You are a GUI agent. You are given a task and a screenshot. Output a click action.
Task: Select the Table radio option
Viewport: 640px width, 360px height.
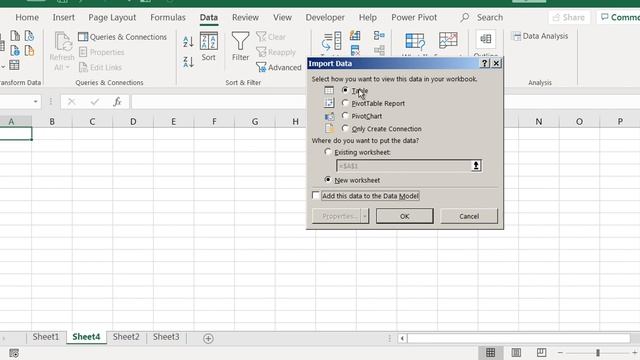(x=345, y=90)
